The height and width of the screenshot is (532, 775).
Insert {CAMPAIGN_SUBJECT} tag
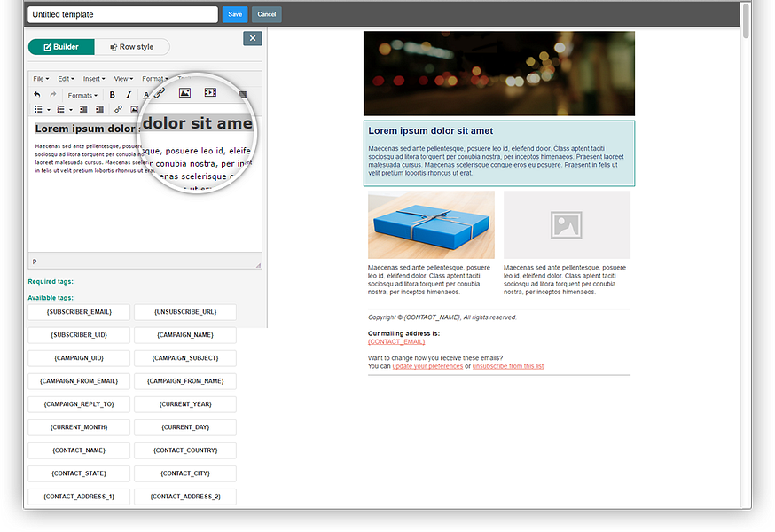185,358
